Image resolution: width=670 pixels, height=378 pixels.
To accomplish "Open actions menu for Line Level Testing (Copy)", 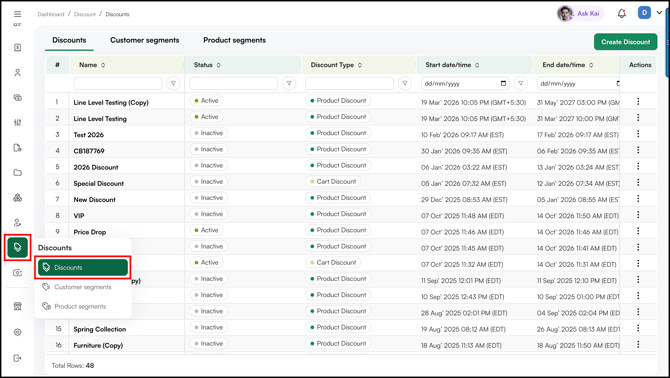I will tap(638, 101).
